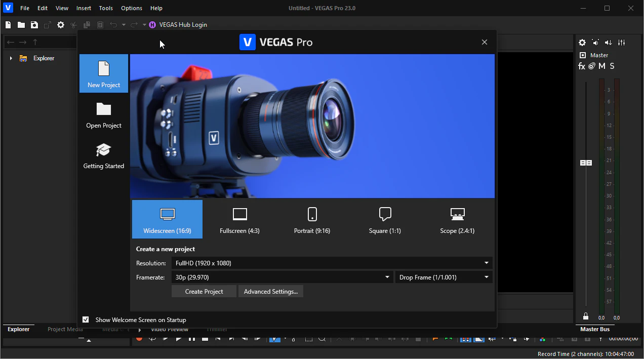Select the New Project sidebar tile

pyautogui.click(x=104, y=74)
